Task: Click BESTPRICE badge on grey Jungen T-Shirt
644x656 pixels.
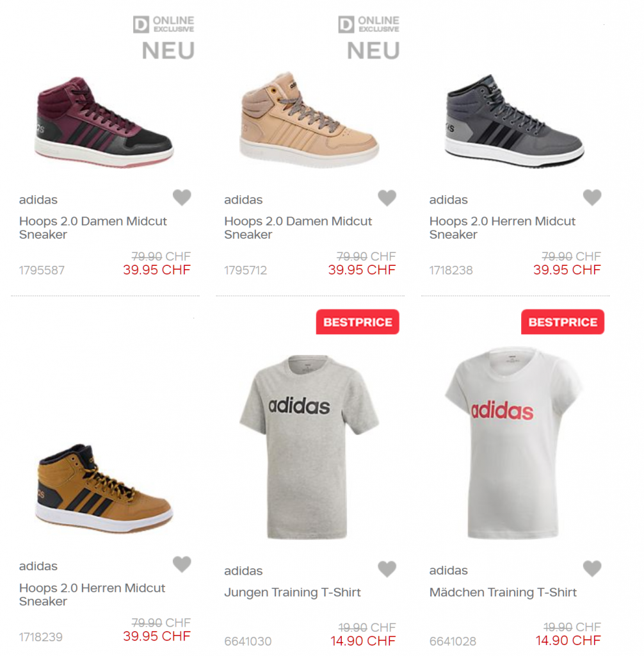Action: 357,322
